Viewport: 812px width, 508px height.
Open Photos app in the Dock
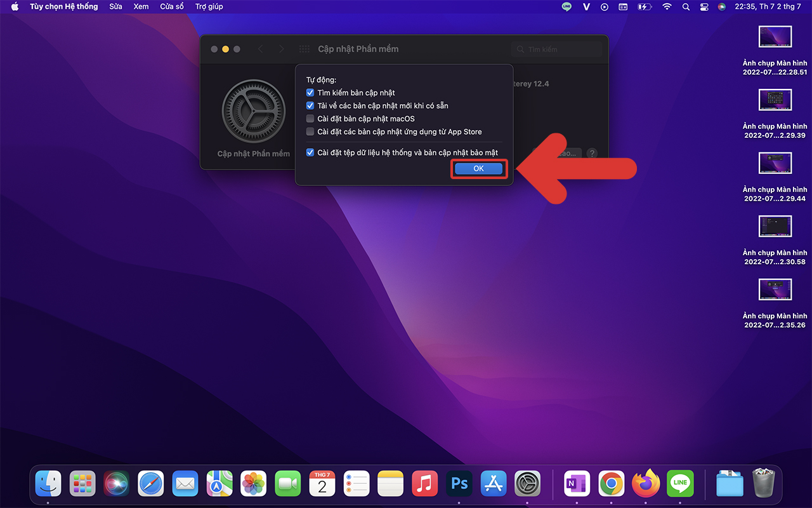254,483
